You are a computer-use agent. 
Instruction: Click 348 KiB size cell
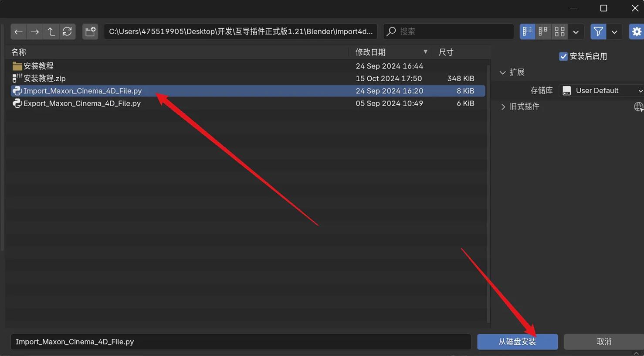[461, 79]
